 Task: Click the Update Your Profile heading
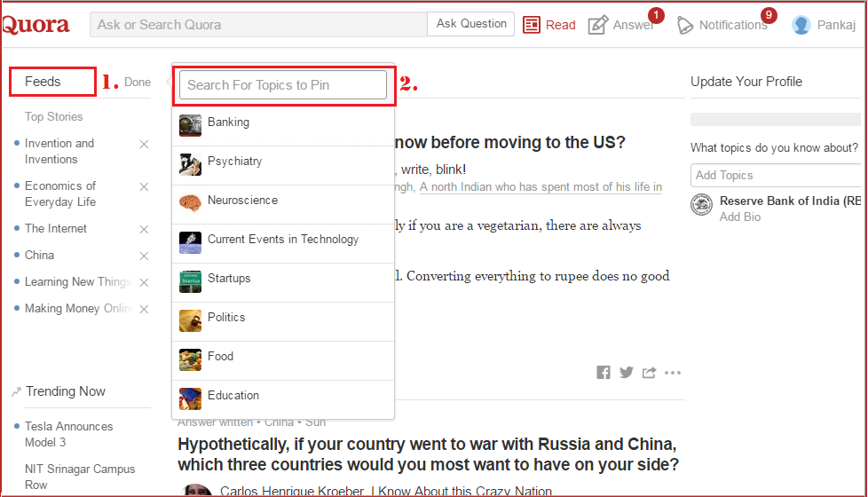click(746, 82)
